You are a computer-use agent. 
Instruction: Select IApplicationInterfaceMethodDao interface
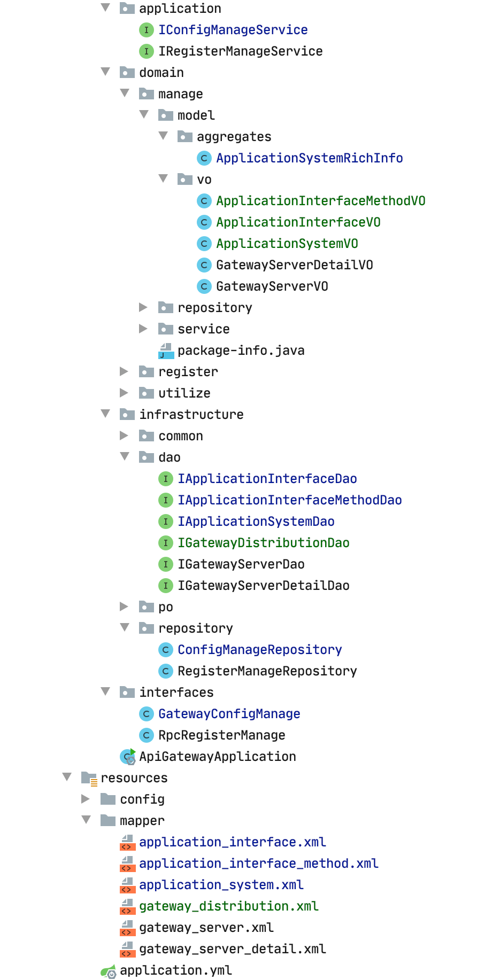pyautogui.click(x=289, y=500)
